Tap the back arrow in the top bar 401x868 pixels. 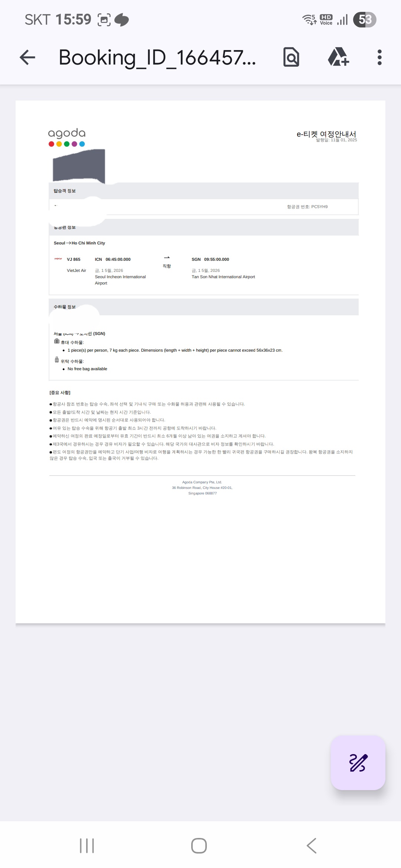point(27,57)
